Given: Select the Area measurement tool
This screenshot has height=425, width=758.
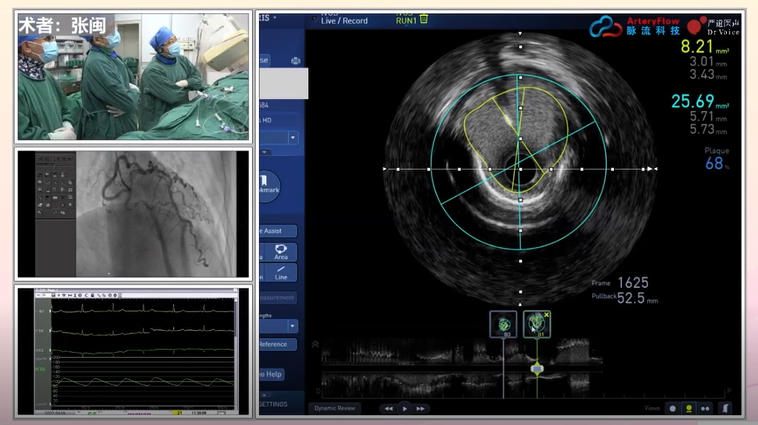Looking at the screenshot, I should [x=280, y=251].
